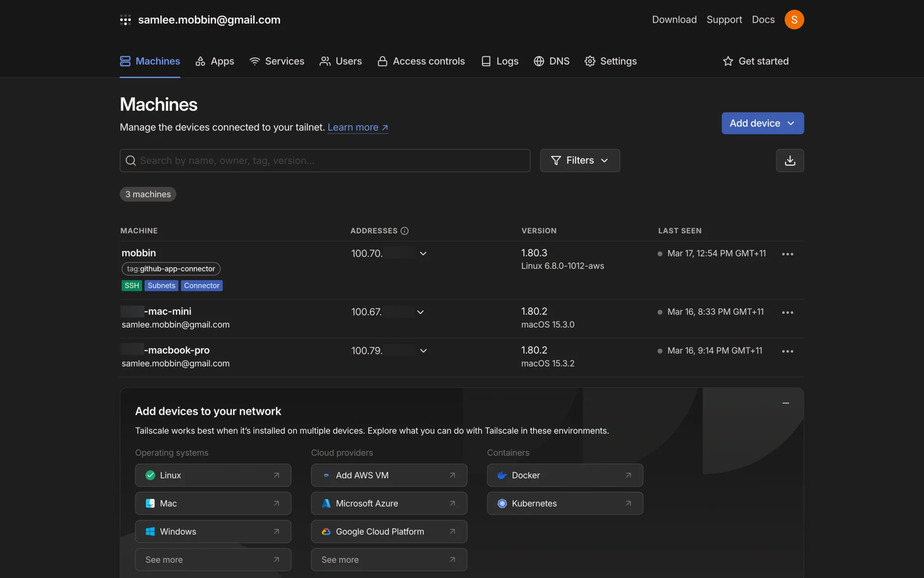Click the Get started star item
This screenshot has height=578, width=924.
click(756, 61)
